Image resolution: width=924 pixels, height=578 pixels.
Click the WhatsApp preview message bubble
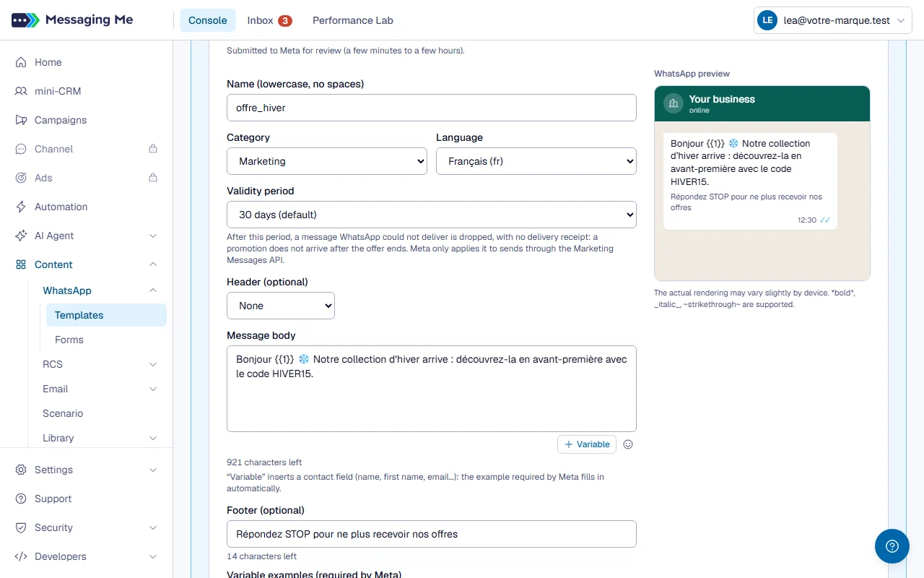coord(750,181)
